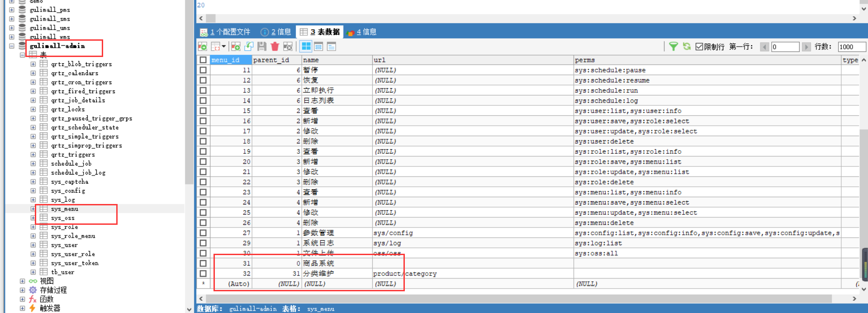Expand the 触发器 triggers node

click(x=22, y=308)
